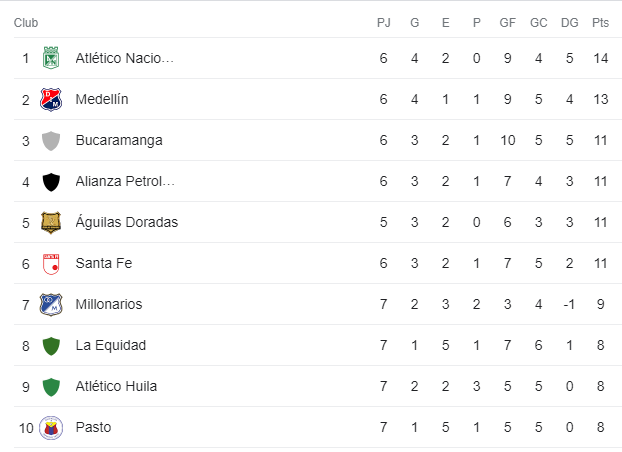Open the Medellín team link
This screenshot has height=452, width=622.
[x=102, y=99]
